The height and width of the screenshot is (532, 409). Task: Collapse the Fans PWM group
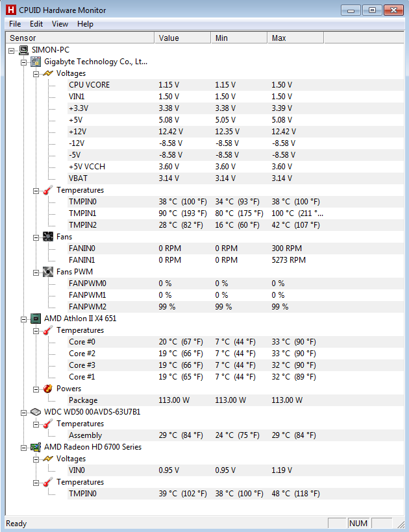click(x=36, y=272)
